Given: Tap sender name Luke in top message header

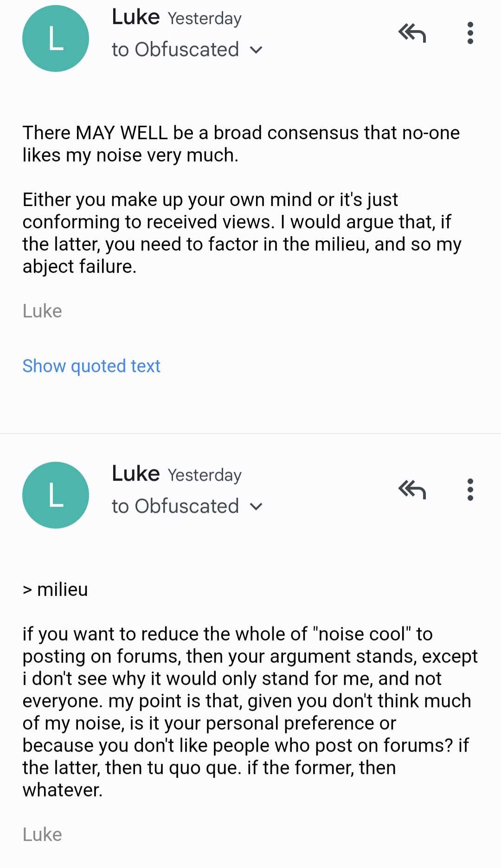Looking at the screenshot, I should [x=136, y=17].
